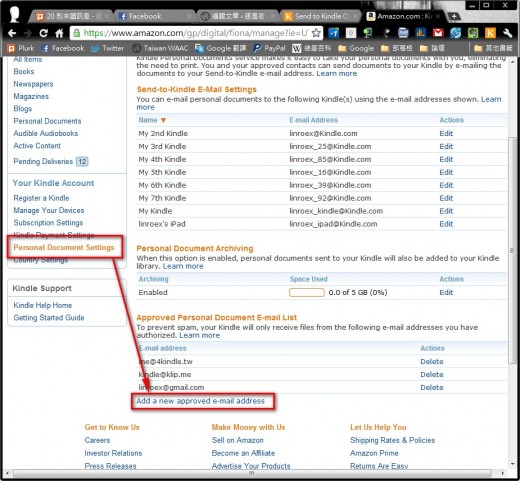Open the Google Translate bookmark

221,48
